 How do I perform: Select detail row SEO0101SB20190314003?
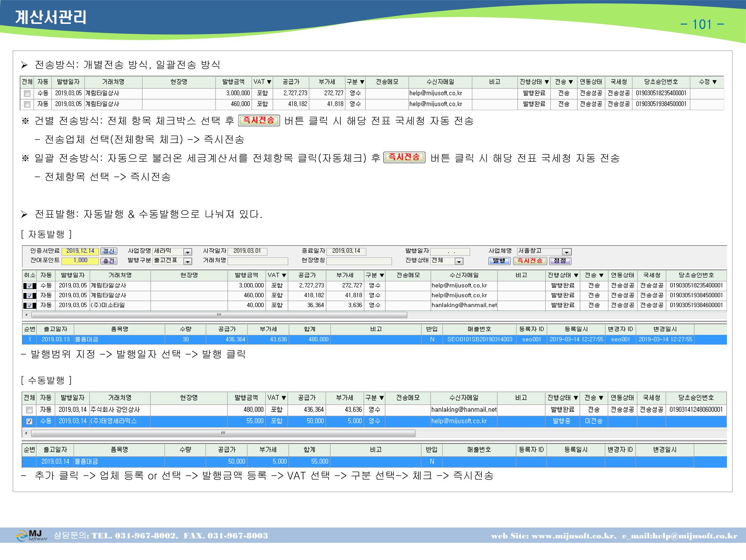pyautogui.click(x=374, y=340)
